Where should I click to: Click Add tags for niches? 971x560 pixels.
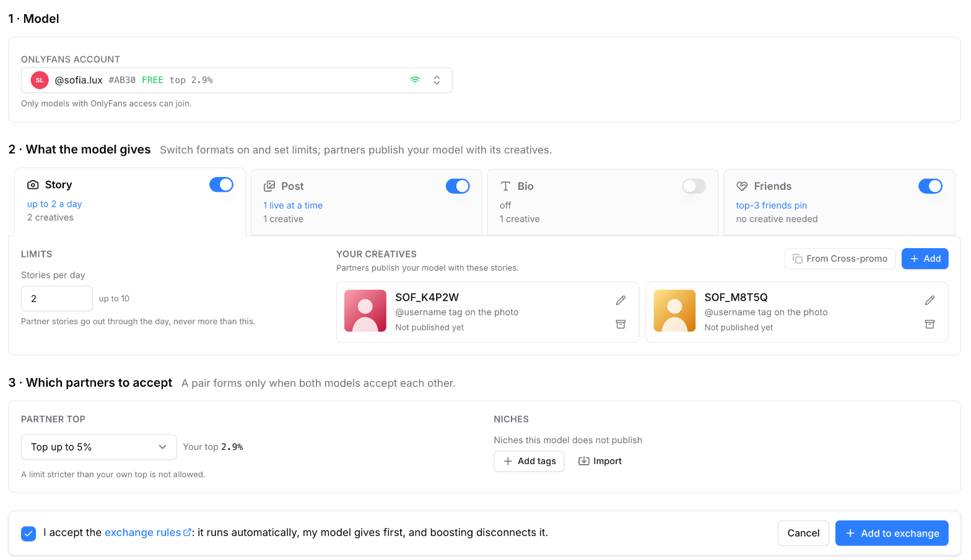(x=529, y=461)
